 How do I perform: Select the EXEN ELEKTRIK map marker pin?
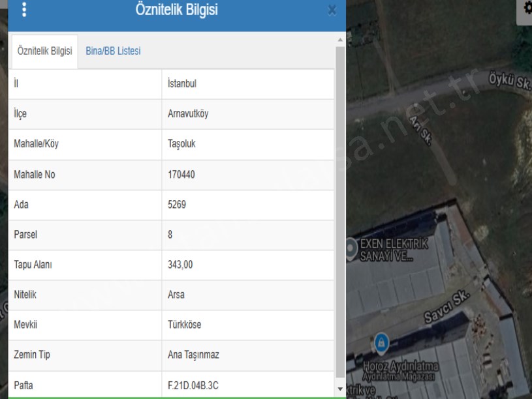[x=352, y=247]
